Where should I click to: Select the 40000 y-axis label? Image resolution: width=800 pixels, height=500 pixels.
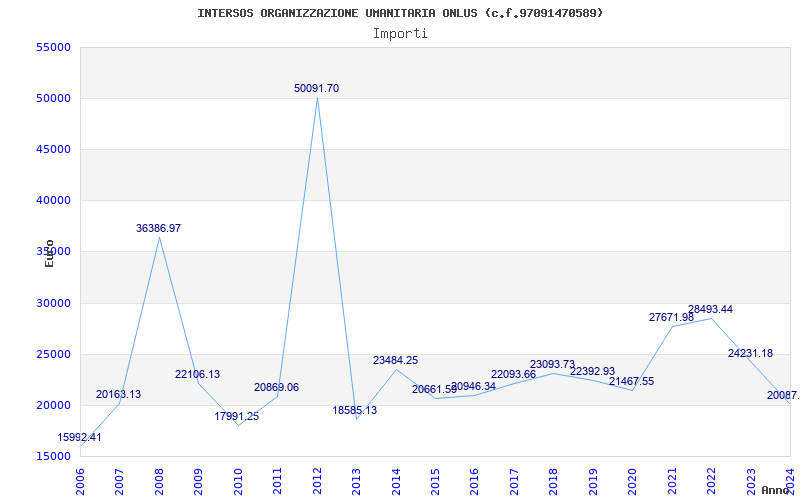[x=52, y=201]
